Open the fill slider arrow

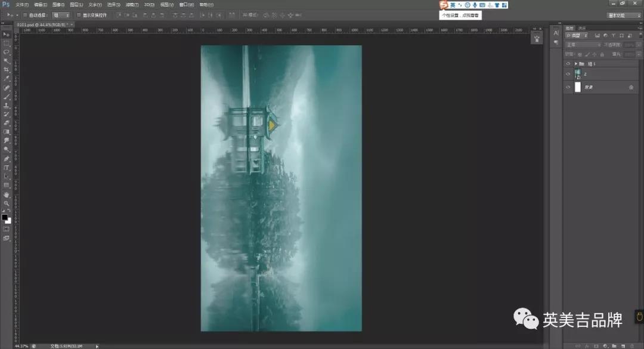click(x=638, y=54)
